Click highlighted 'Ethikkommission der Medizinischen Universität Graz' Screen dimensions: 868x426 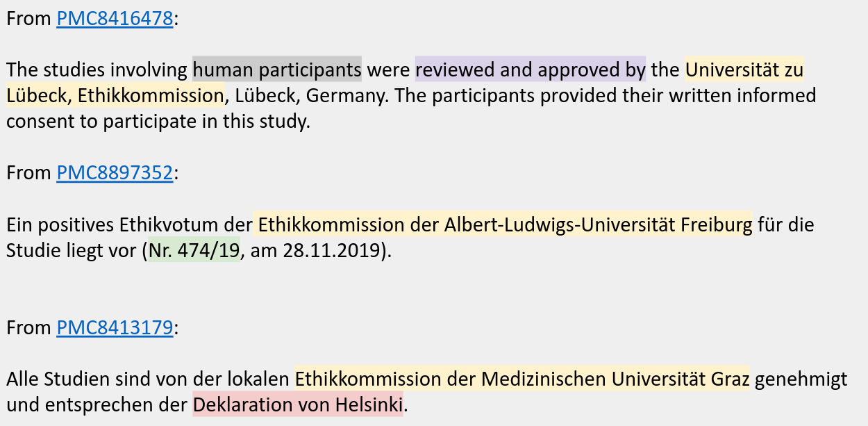tap(522, 379)
